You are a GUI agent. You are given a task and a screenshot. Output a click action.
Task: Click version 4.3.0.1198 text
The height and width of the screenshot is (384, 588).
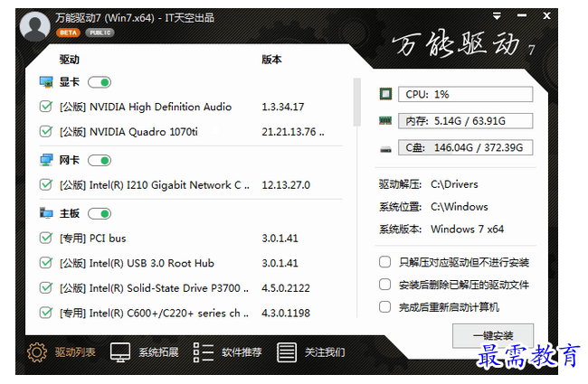click(x=286, y=313)
